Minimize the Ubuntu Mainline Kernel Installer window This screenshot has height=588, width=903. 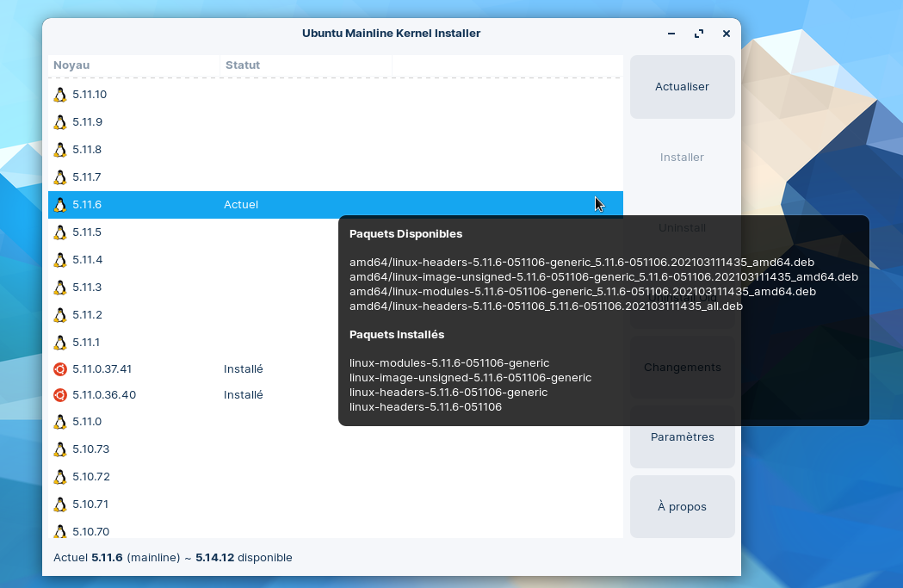(x=671, y=34)
